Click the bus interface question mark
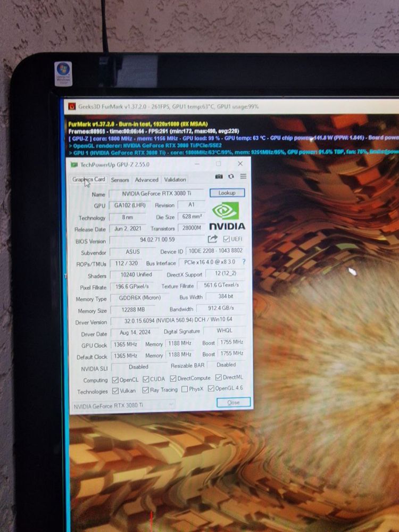 243,262
